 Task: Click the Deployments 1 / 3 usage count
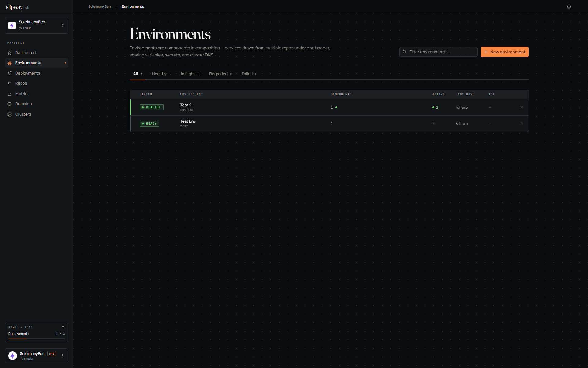[60, 334]
